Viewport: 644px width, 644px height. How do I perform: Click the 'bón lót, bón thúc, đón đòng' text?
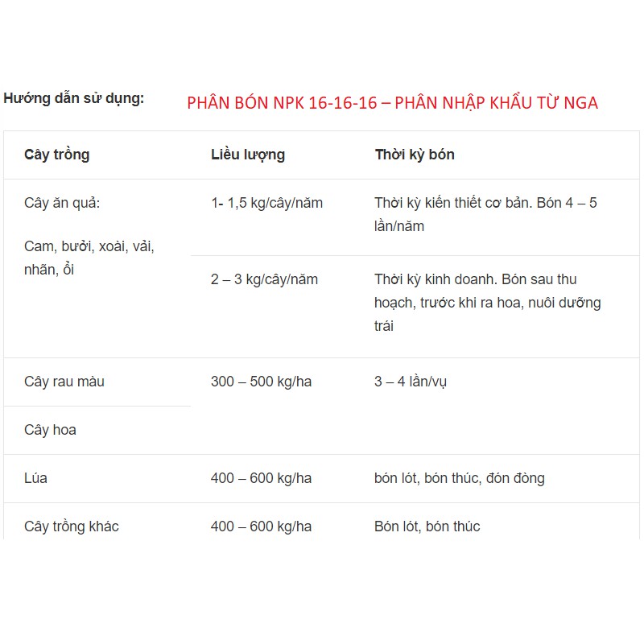coord(459,478)
